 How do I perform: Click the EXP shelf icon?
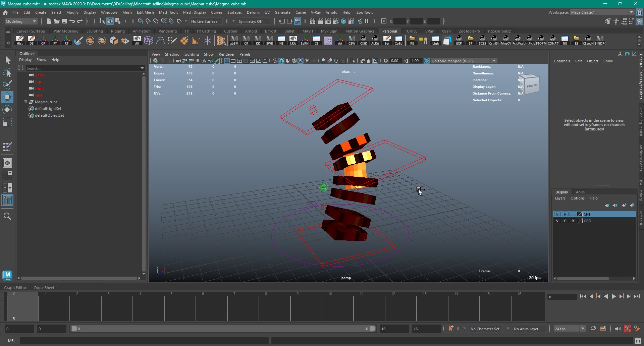coord(459,40)
